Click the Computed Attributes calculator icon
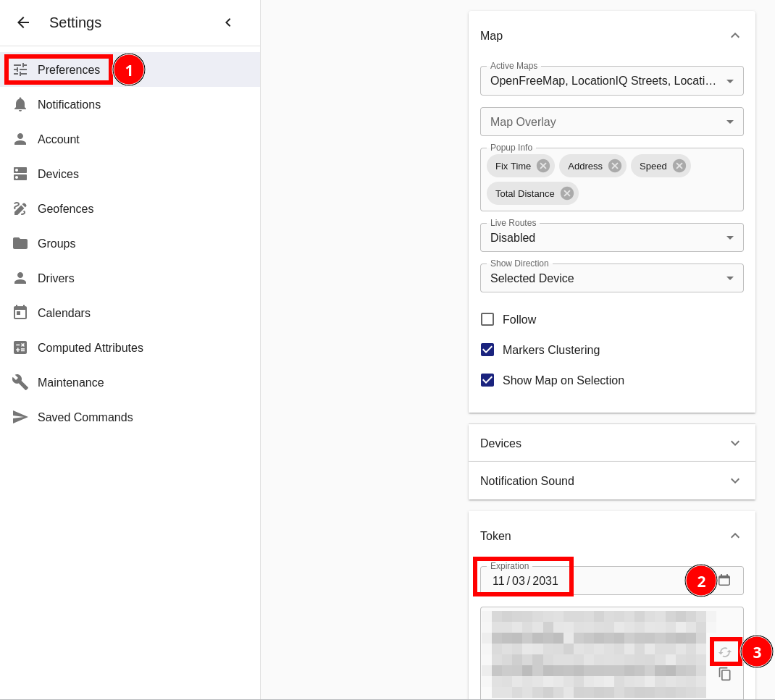The image size is (775, 700). point(20,347)
